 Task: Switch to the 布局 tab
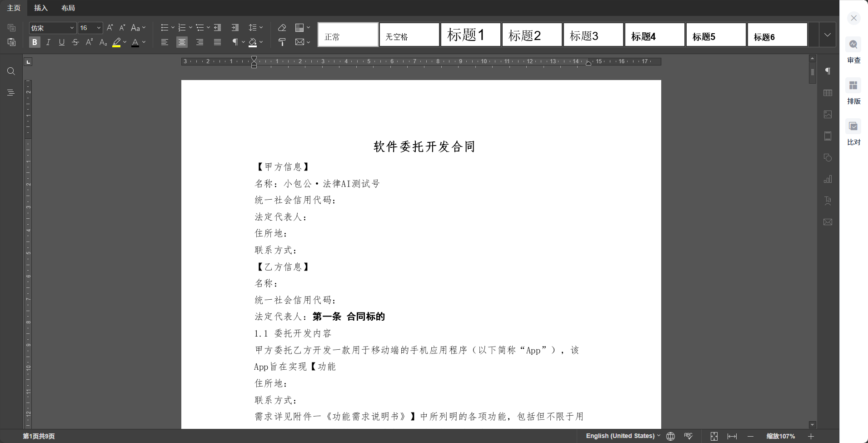tap(68, 8)
